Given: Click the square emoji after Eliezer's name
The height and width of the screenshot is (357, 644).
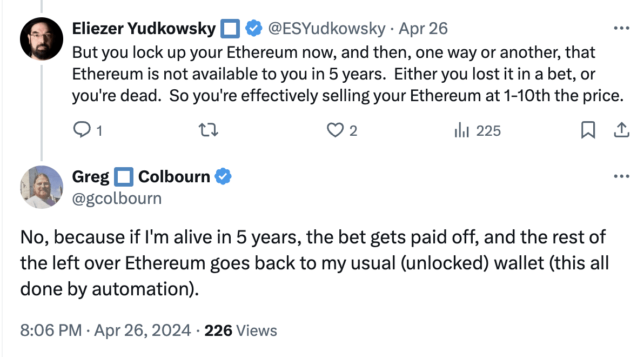Looking at the screenshot, I should (x=231, y=28).
